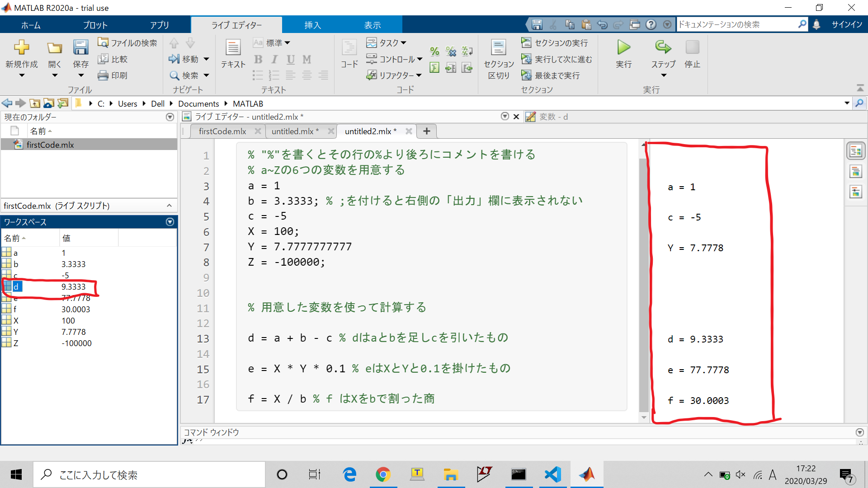Screen dimensions: 868x488
Task: Open the MATLAB icon on the Windows taskbar
Action: (587, 474)
